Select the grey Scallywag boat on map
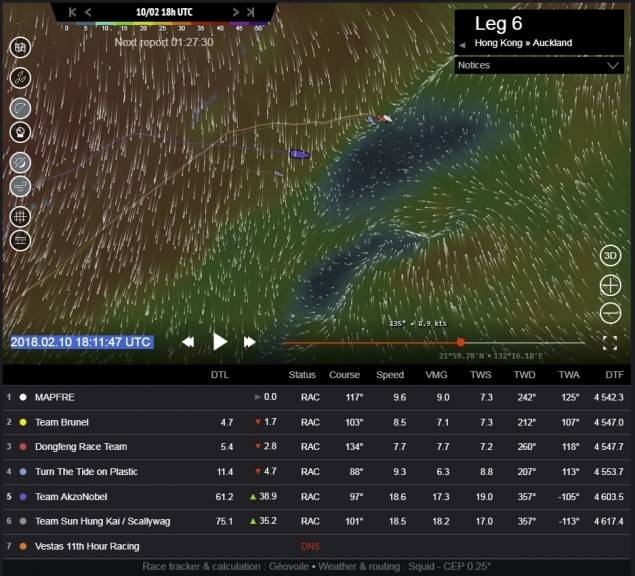Screen dimensions: 635x576 [x=279, y=174]
